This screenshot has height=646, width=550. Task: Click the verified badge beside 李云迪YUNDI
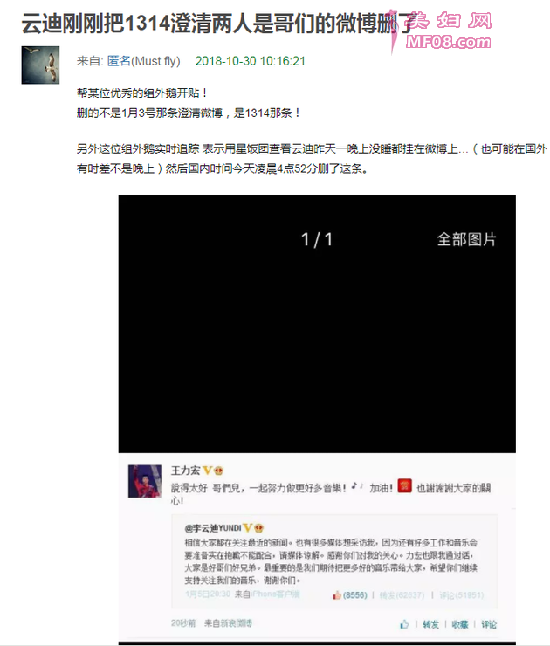tap(248, 528)
